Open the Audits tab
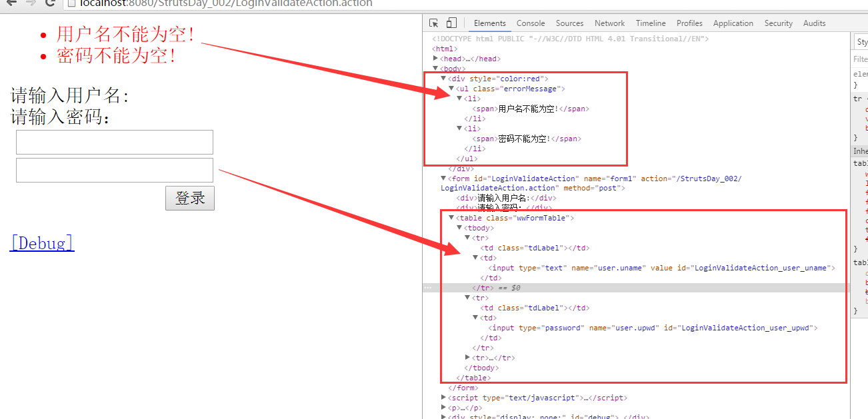Screen dimensions: 868x419 [814, 23]
